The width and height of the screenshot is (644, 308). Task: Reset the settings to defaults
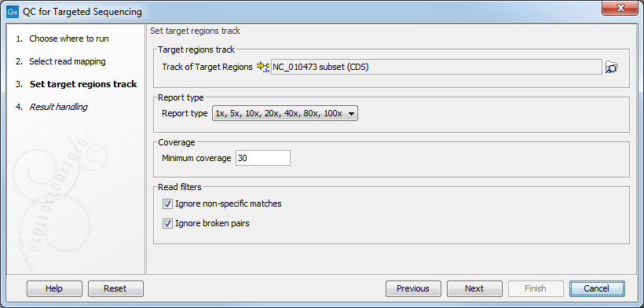tap(115, 288)
